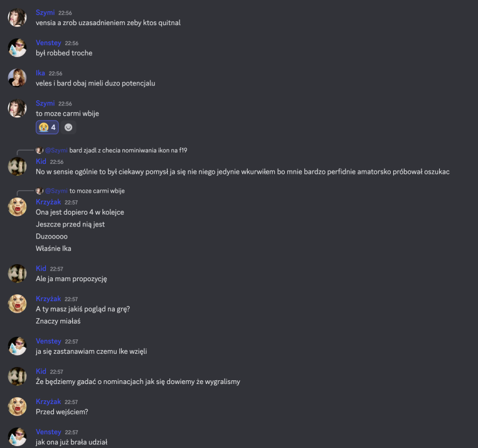Viewport: 478px width, 448px height.
Task: Click Szymi username above 'to moze carmi wbije'
Action: (x=45, y=104)
